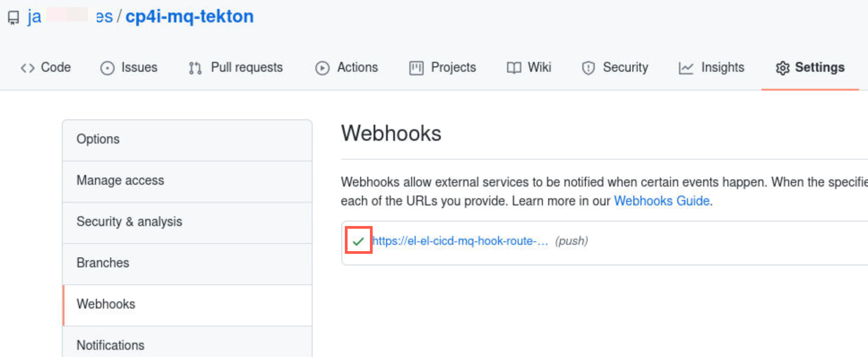Select the Settings tab
The height and width of the screenshot is (357, 868).
[x=810, y=67]
